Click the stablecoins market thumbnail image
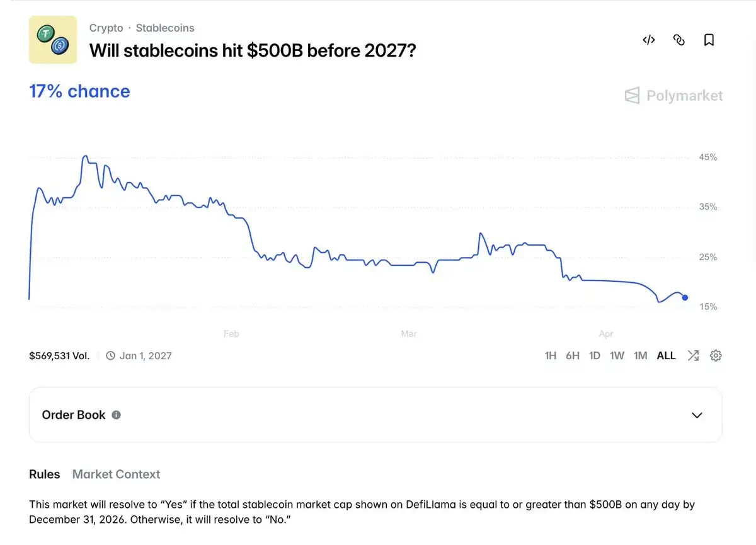Screen dimensions: 756x545 click(x=53, y=40)
